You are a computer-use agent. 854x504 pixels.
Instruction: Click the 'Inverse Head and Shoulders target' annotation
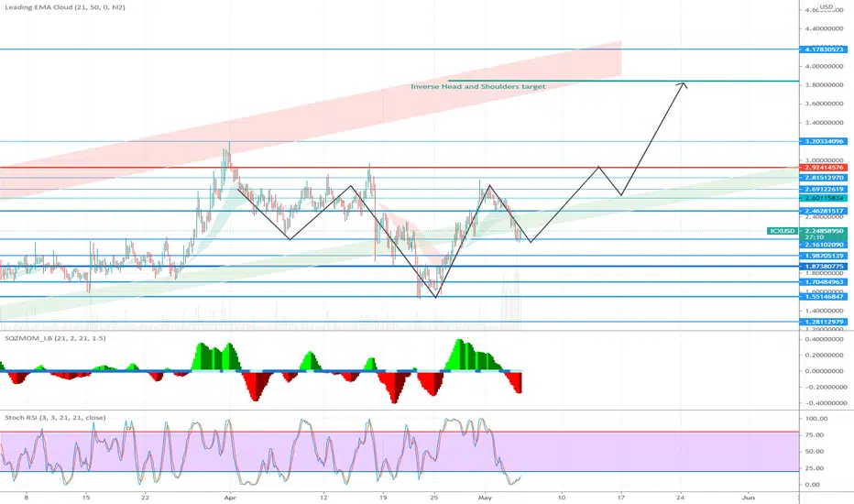[x=477, y=86]
